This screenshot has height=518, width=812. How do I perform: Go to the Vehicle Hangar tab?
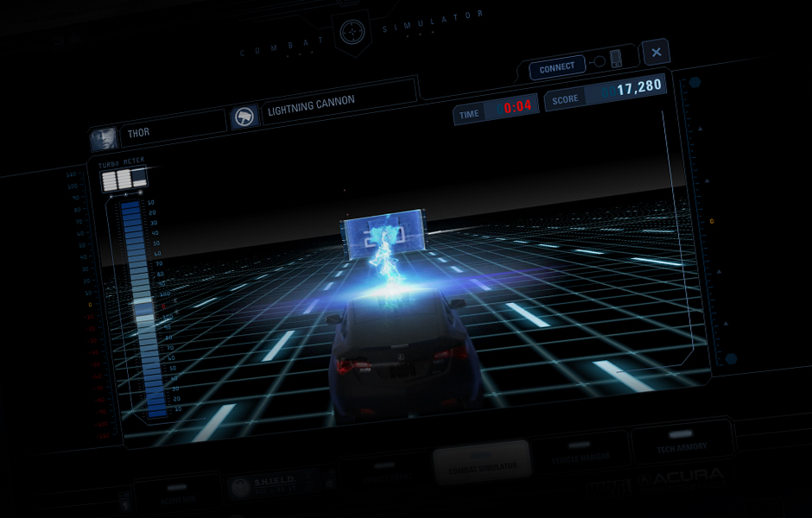click(580, 452)
